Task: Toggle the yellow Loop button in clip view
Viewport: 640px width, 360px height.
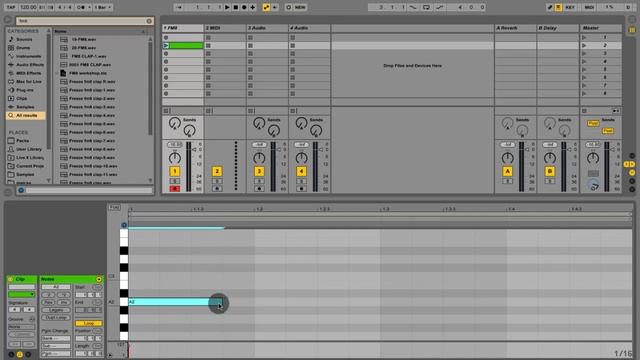Action: point(89,323)
